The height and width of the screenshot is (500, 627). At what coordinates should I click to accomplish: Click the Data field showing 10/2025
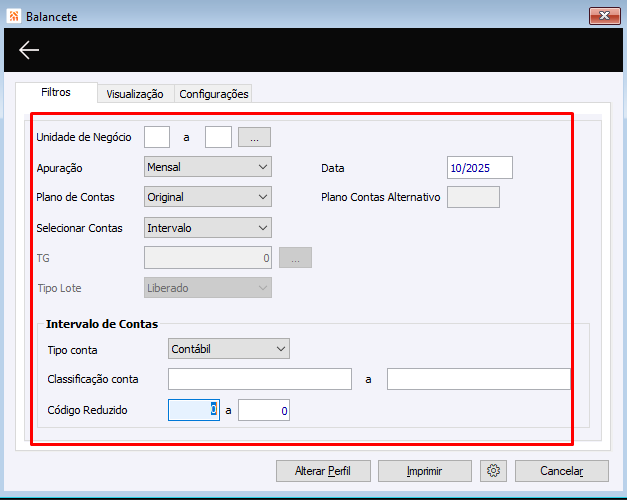[480, 168]
